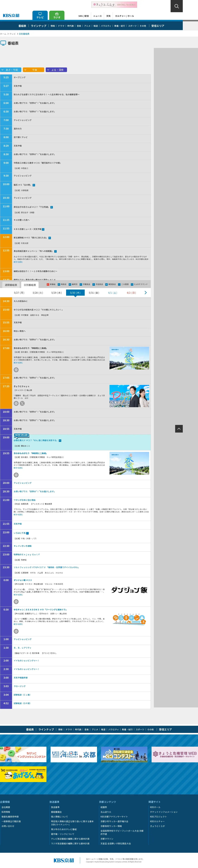Jump to the 午後 schedule section
Screen dimensions: 198x868
click(x=33, y=70)
